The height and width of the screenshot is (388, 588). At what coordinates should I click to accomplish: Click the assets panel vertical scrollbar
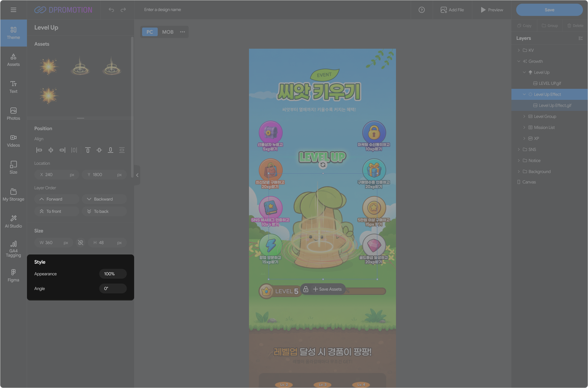[x=132, y=107]
